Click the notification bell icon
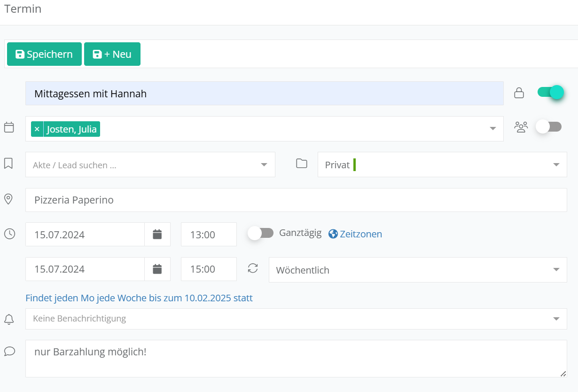 (8, 319)
